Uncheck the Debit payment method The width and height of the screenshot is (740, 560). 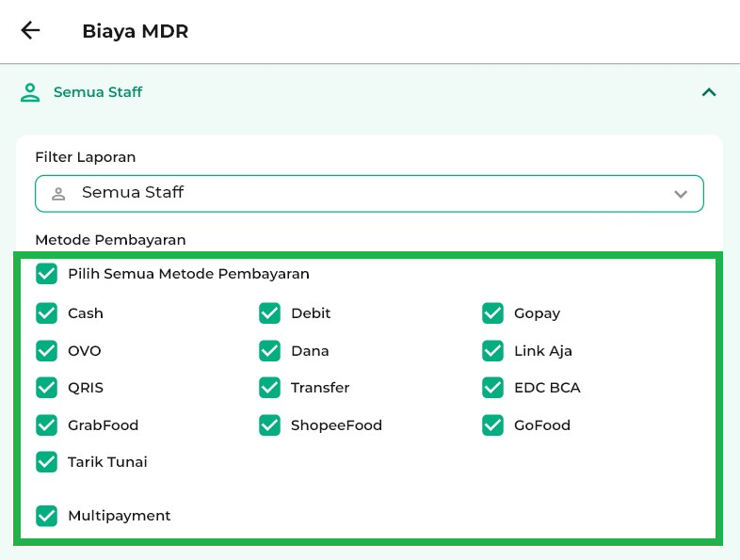coord(270,312)
